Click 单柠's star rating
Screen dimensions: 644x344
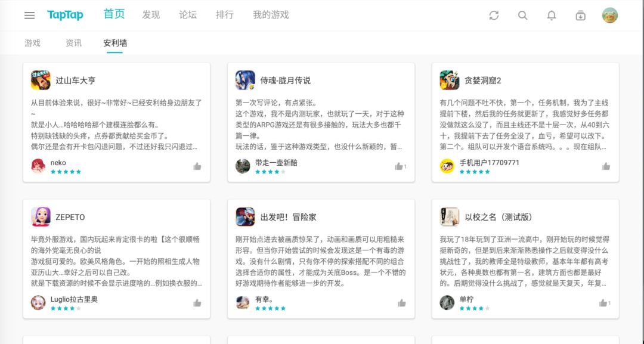(x=475, y=308)
